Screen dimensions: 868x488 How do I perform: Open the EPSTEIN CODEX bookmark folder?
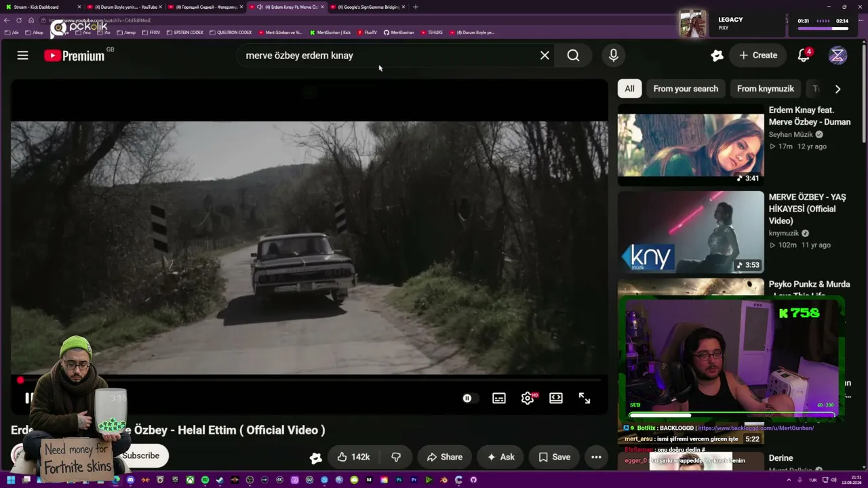point(185,33)
